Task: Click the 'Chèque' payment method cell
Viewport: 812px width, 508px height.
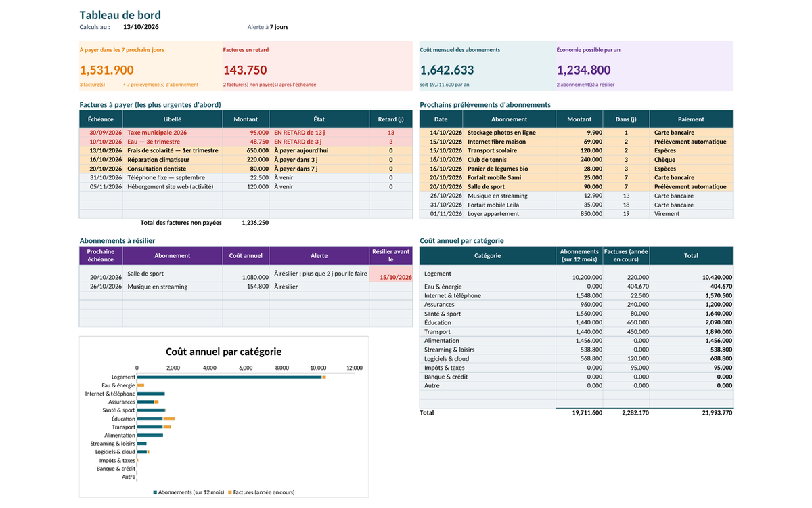Action: click(691, 160)
